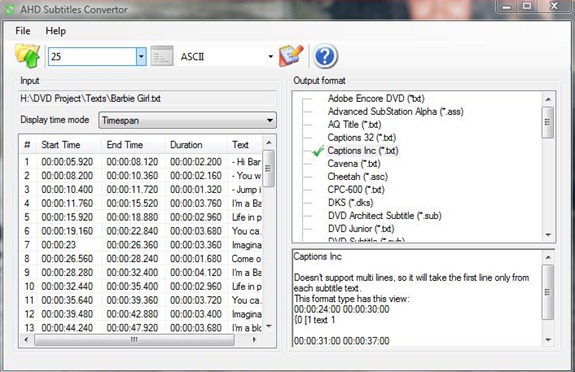Select DKS (*.dks) format

pos(351,203)
